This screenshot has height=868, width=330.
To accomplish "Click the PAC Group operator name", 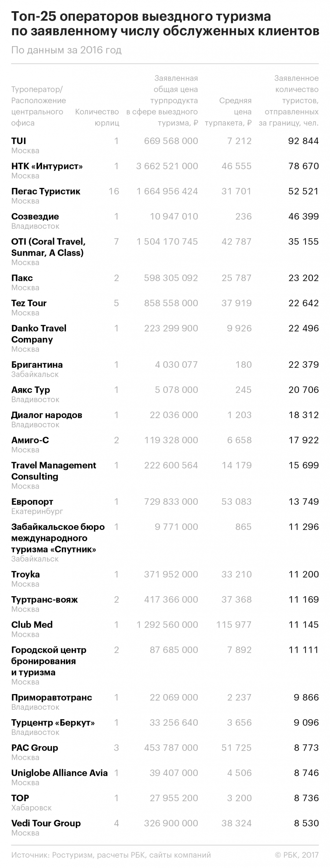I will (35, 747).
